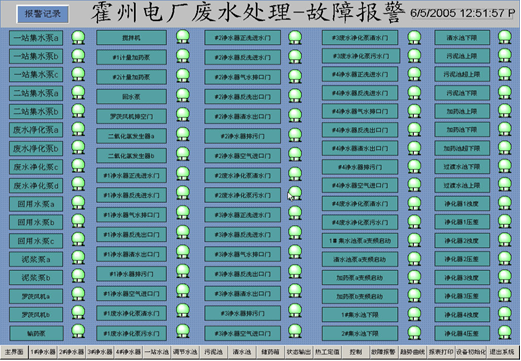Click the indicator lamp next to 一站集水泵a
The height and width of the screenshot is (361, 521).
[78, 37]
